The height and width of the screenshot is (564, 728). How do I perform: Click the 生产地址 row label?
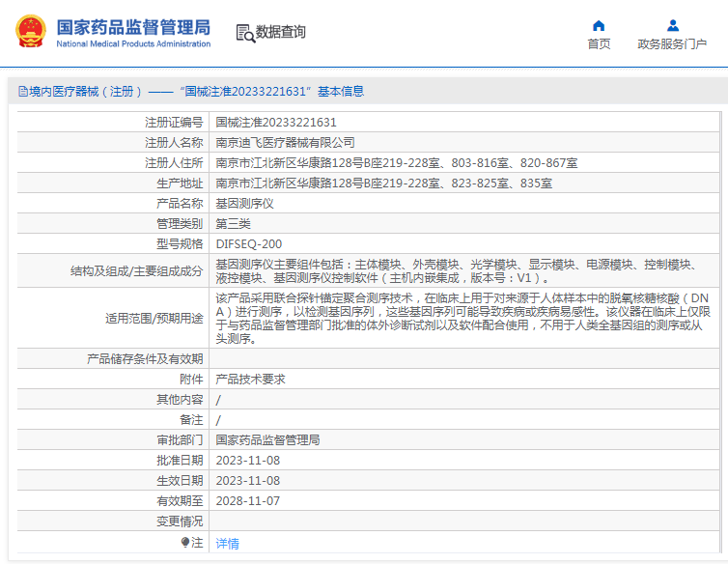tap(180, 183)
